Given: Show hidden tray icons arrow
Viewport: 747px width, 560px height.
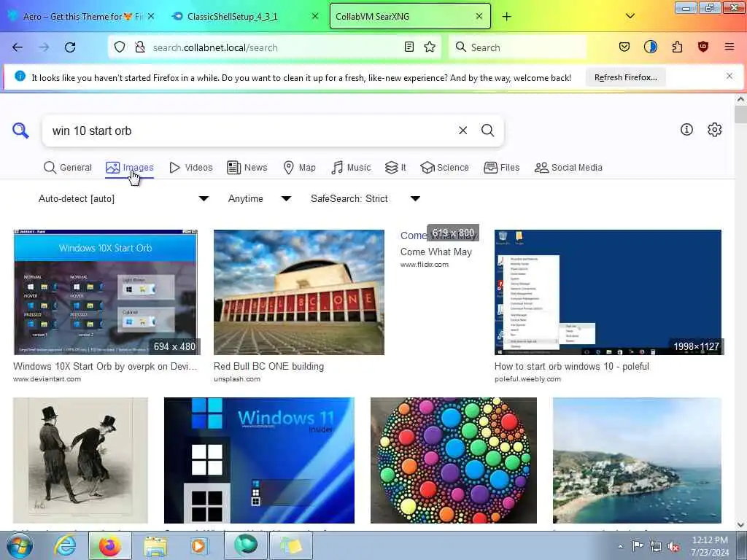Looking at the screenshot, I should tap(620, 546).
